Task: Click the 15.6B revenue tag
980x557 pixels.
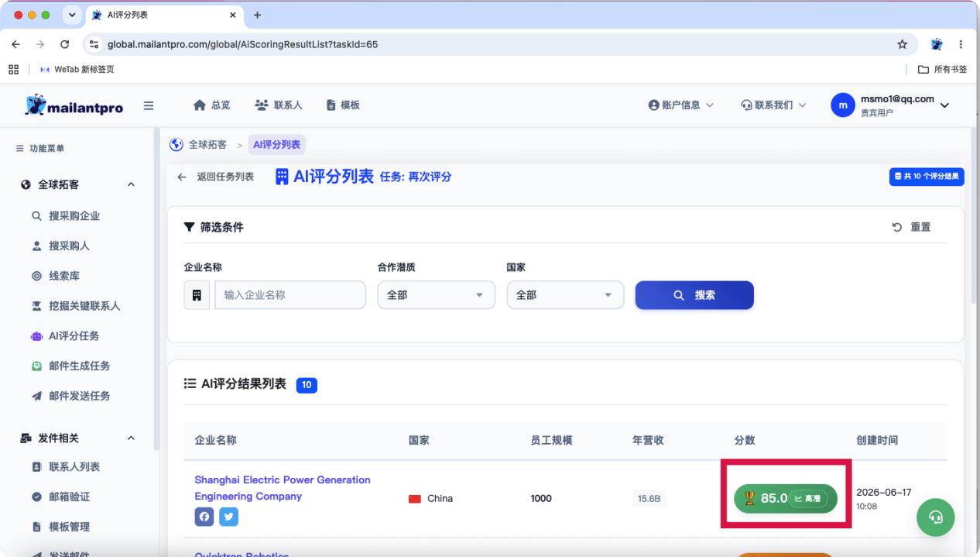Action: 649,499
